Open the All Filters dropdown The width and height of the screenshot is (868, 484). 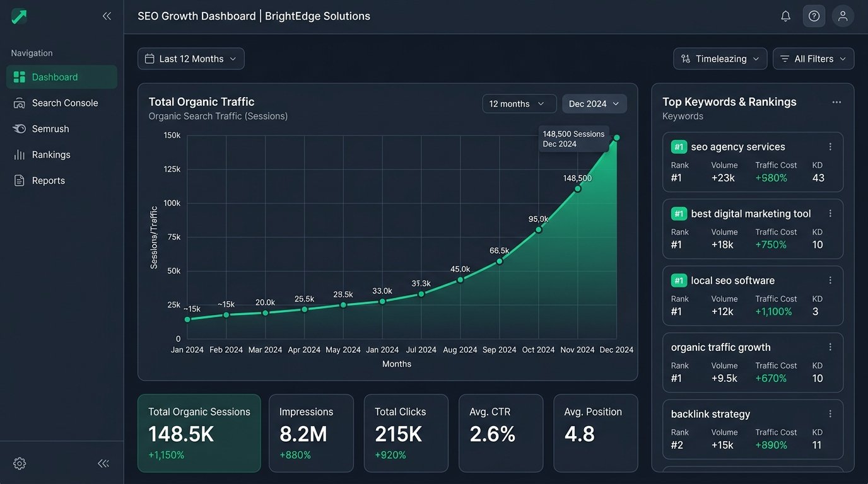(814, 59)
